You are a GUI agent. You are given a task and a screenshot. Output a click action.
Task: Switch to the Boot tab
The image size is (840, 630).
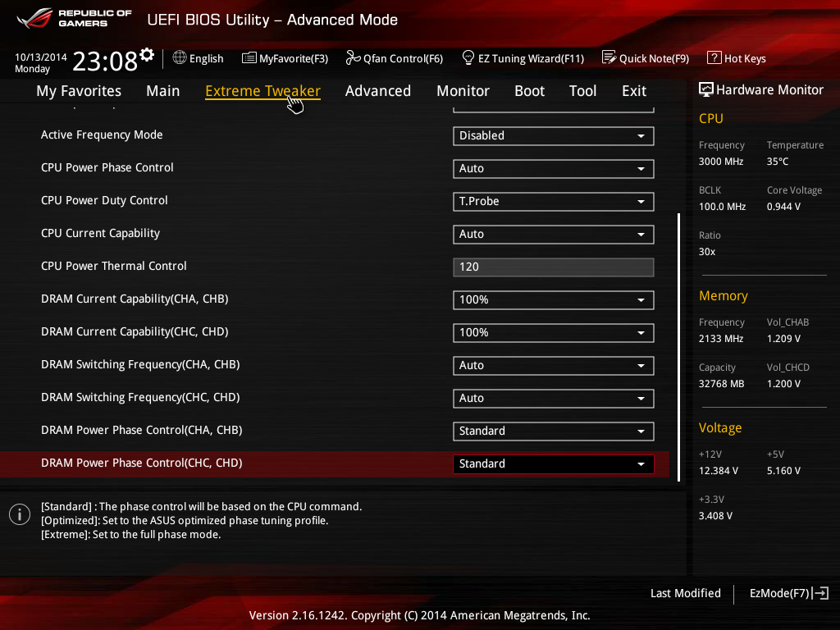point(529,91)
